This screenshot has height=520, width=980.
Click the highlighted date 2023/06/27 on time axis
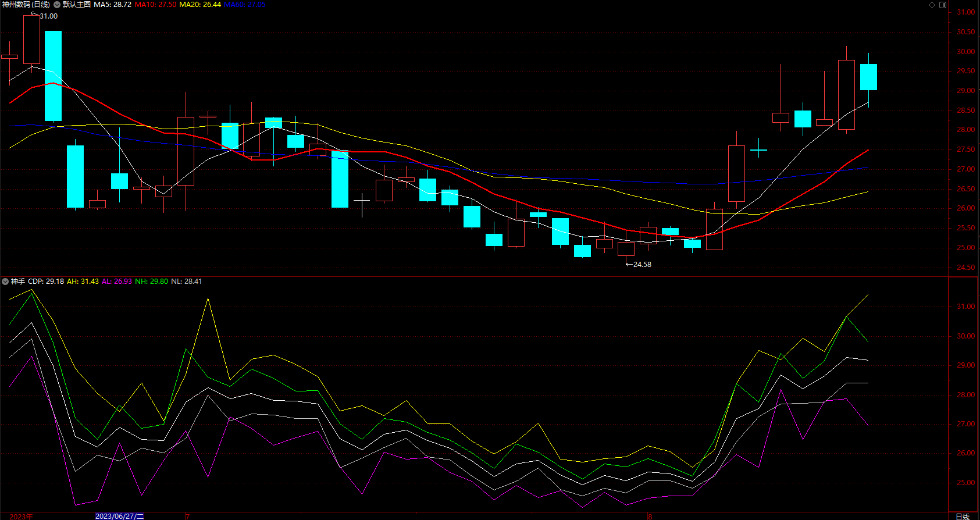pyautogui.click(x=119, y=516)
